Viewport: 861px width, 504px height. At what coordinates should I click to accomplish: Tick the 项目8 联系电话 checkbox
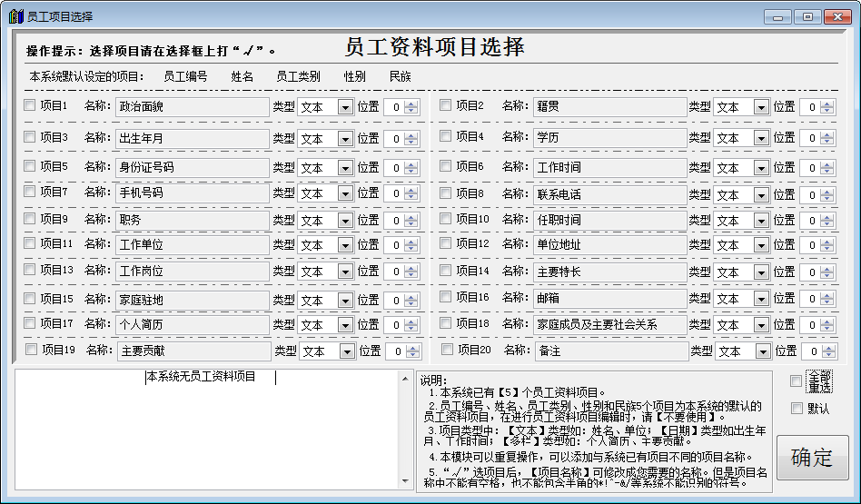coord(446,193)
